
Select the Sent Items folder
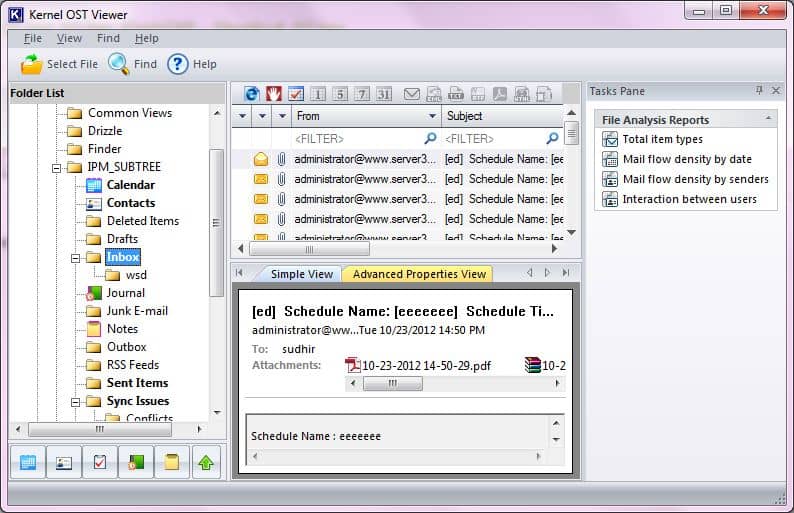(x=127, y=383)
